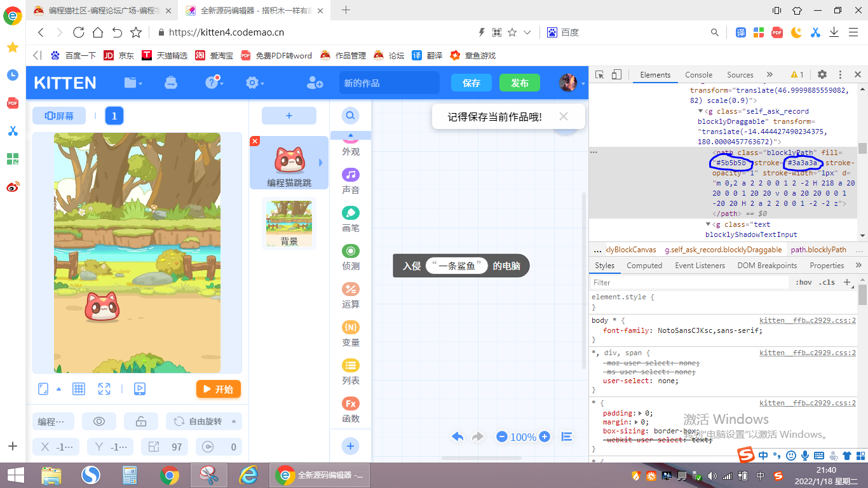868x488 pixels.
Task: Select the 函数 block category
Action: (351, 410)
